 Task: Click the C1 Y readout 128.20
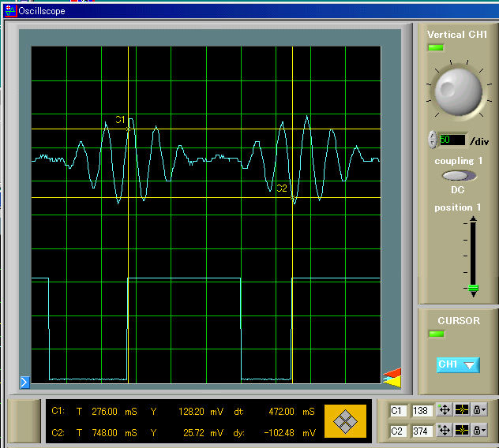pos(191,412)
